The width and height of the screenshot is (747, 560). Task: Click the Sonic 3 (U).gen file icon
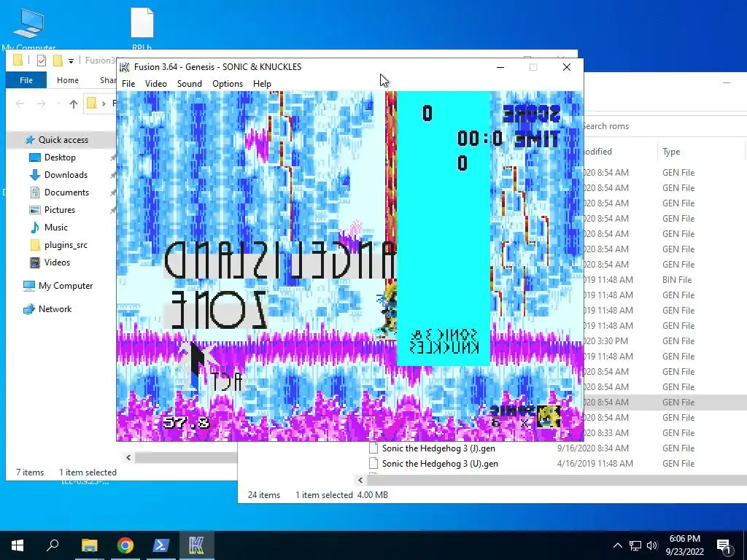pyautogui.click(x=374, y=463)
